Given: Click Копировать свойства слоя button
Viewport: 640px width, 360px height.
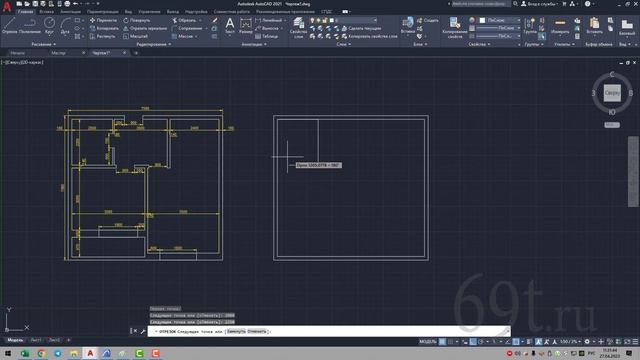Looking at the screenshot, I should (369, 36).
